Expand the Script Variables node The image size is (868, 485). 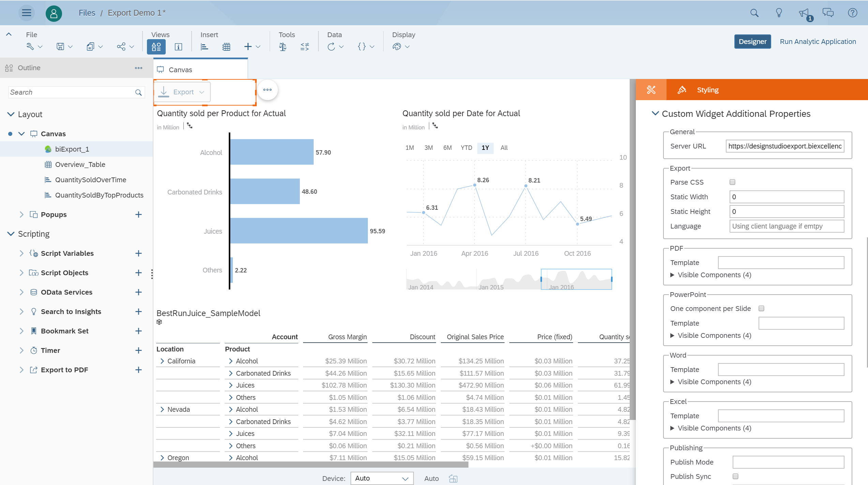tap(21, 253)
